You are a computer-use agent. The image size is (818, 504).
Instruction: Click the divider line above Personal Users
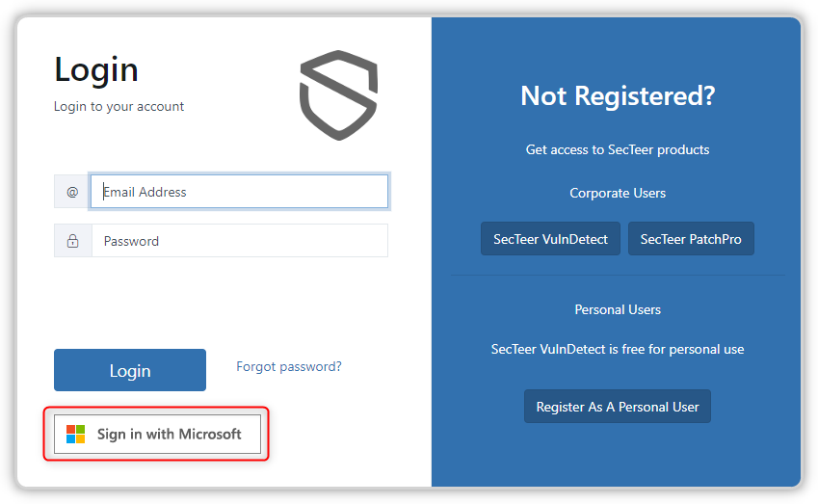(618, 275)
